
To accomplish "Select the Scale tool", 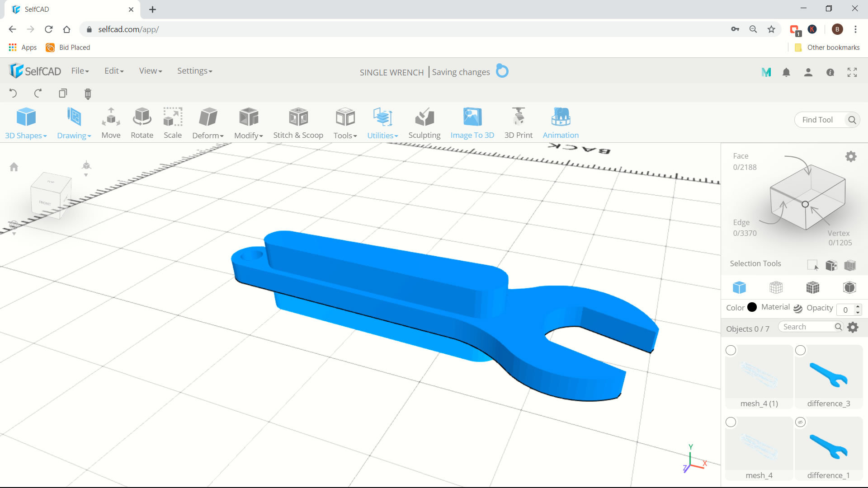I will click(173, 123).
